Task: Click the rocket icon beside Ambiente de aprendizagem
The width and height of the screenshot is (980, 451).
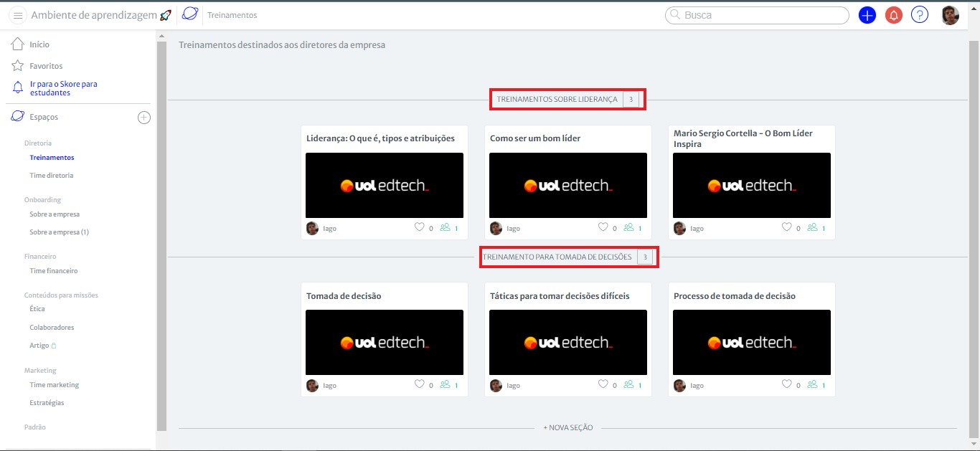Action: [x=166, y=15]
